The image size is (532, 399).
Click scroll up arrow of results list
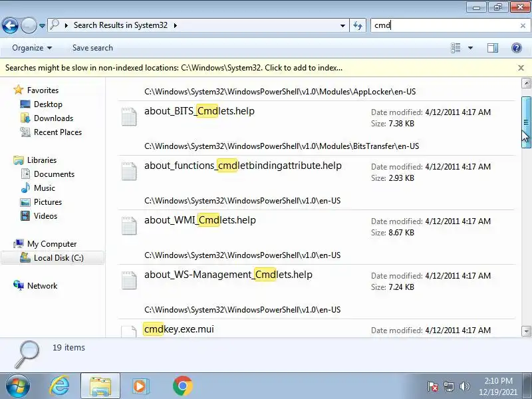tap(526, 83)
